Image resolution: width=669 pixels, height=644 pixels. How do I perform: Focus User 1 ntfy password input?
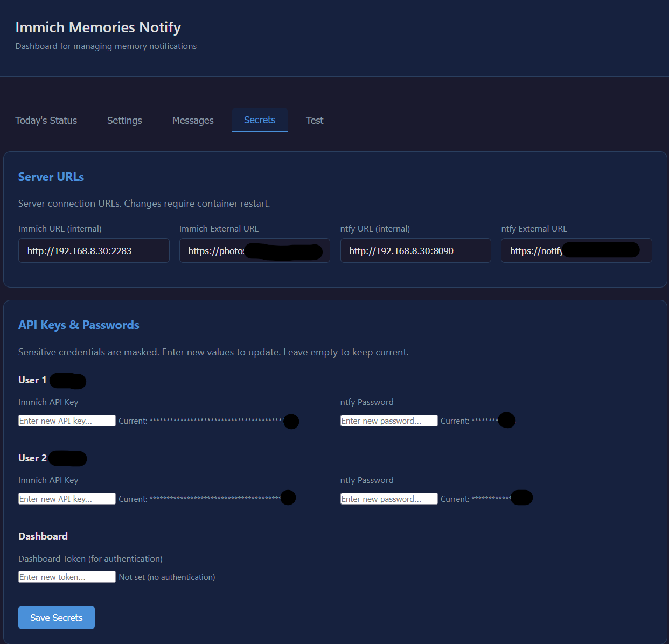point(389,421)
